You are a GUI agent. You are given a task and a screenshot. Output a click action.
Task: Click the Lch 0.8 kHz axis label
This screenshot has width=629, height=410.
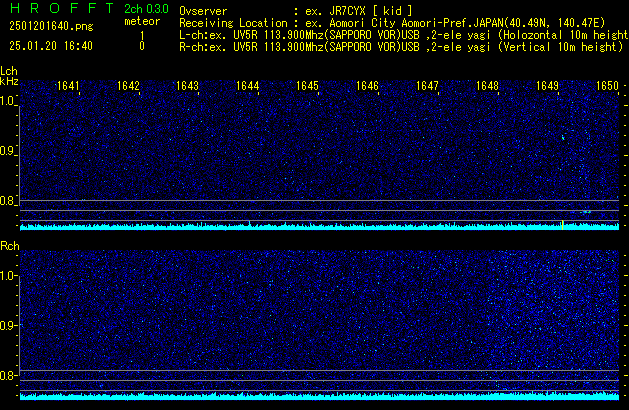click(8, 201)
